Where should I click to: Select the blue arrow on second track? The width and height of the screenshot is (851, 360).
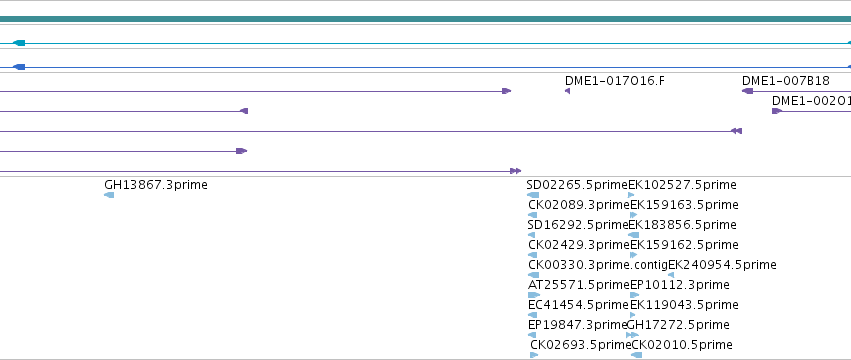click(19, 67)
